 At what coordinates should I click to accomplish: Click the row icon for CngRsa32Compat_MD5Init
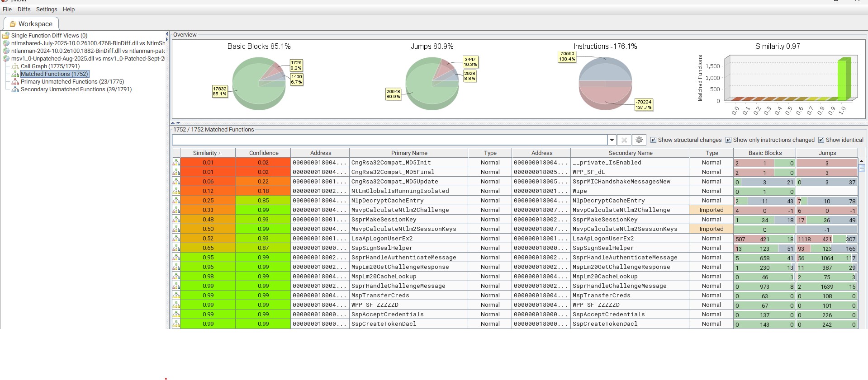[x=176, y=163]
